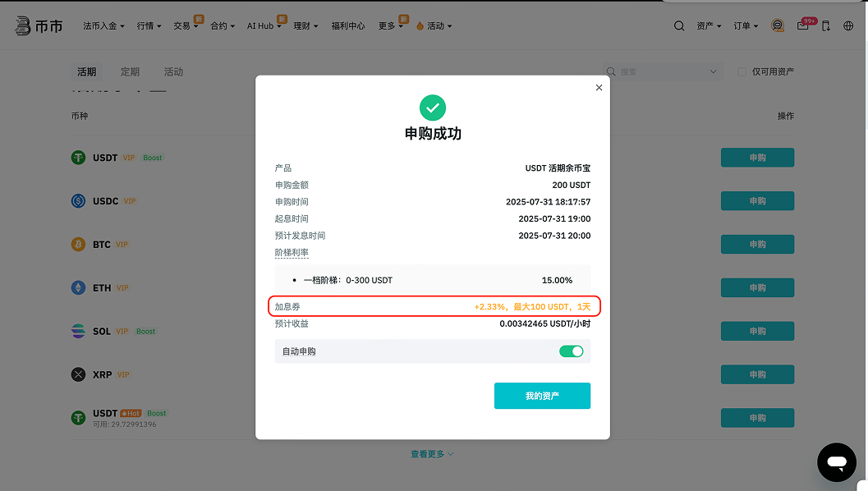Screen dimensions: 868x491
Task: Open the 福利中心 menu item
Action: (348, 25)
